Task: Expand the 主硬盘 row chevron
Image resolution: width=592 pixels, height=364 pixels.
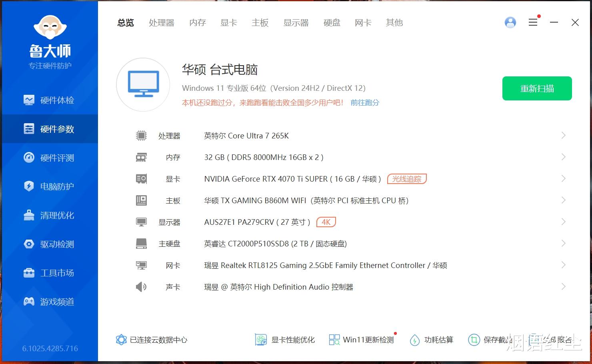Action: (563, 243)
